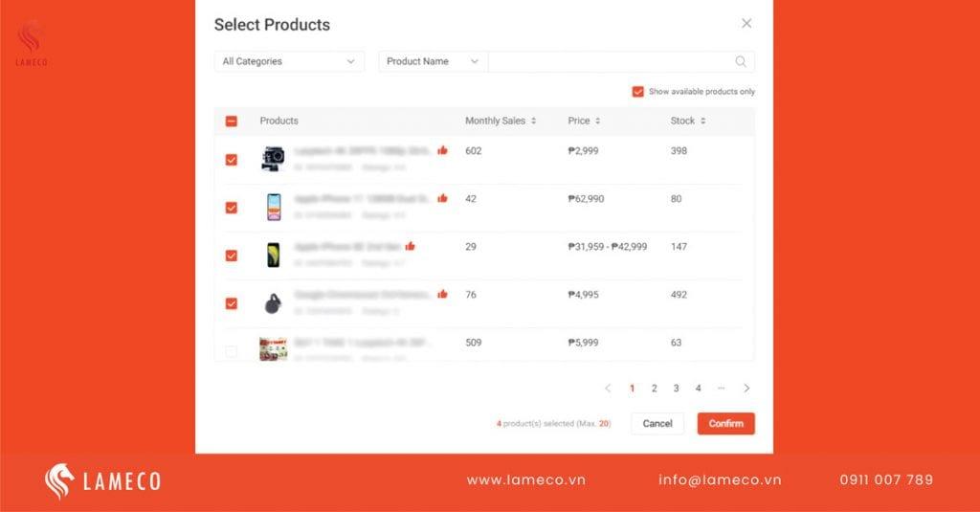Image resolution: width=980 pixels, height=512 pixels.
Task: Check the unselected fifth product row
Action: 232,350
